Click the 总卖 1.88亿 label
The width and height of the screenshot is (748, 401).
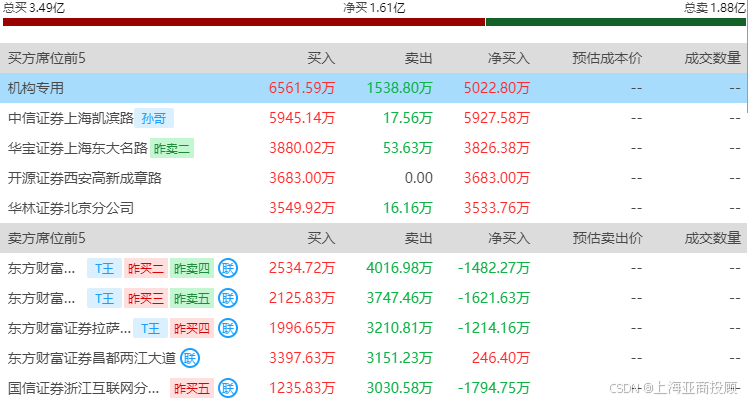pyautogui.click(x=715, y=8)
